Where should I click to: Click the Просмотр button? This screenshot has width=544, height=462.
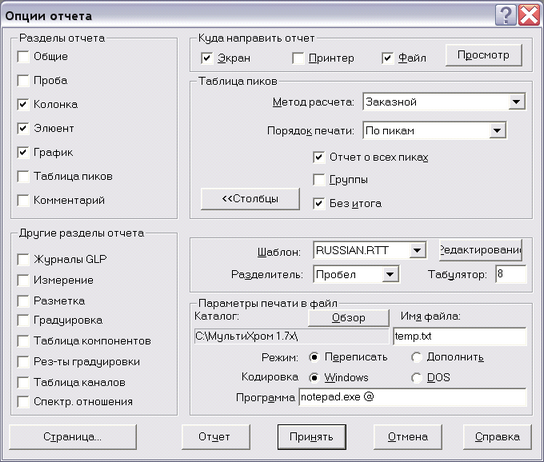(x=484, y=55)
